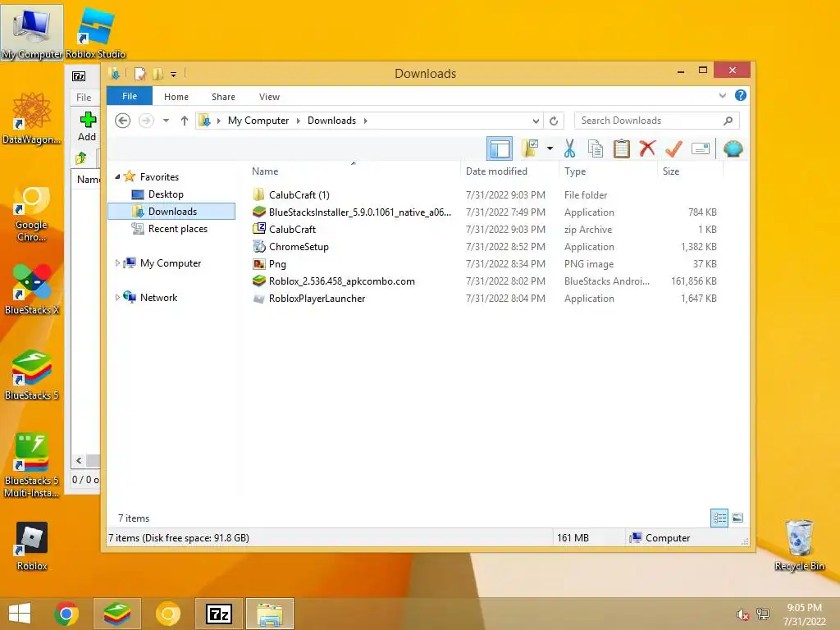Click the Cut scissors toolbar icon
840x630 pixels.
point(569,148)
